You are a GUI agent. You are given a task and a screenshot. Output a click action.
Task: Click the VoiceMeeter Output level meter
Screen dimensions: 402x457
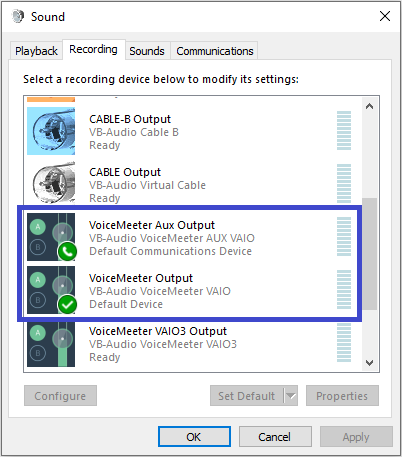pyautogui.click(x=344, y=290)
